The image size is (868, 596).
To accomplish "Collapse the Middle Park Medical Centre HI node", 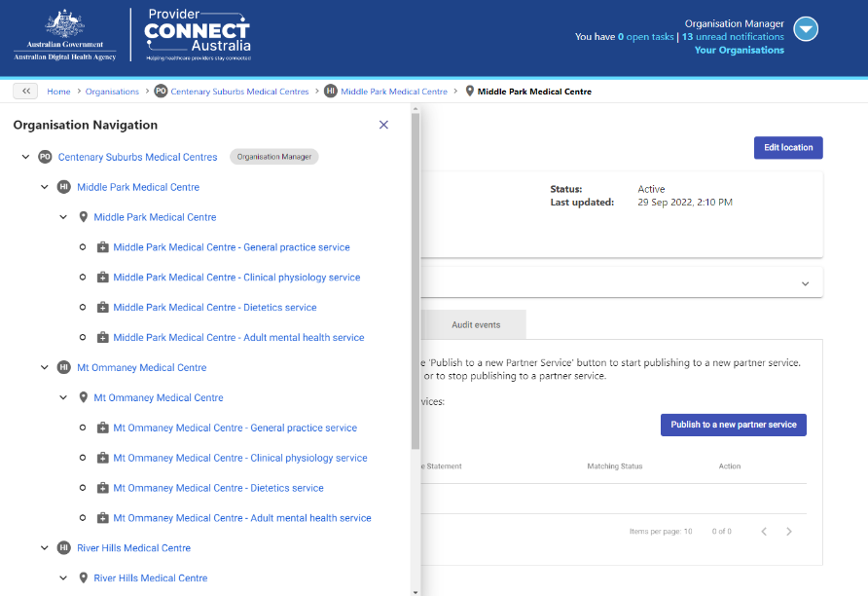I will click(45, 187).
